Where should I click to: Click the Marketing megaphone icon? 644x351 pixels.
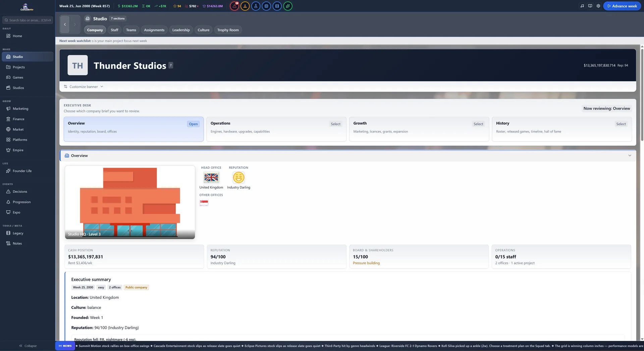coord(8,109)
